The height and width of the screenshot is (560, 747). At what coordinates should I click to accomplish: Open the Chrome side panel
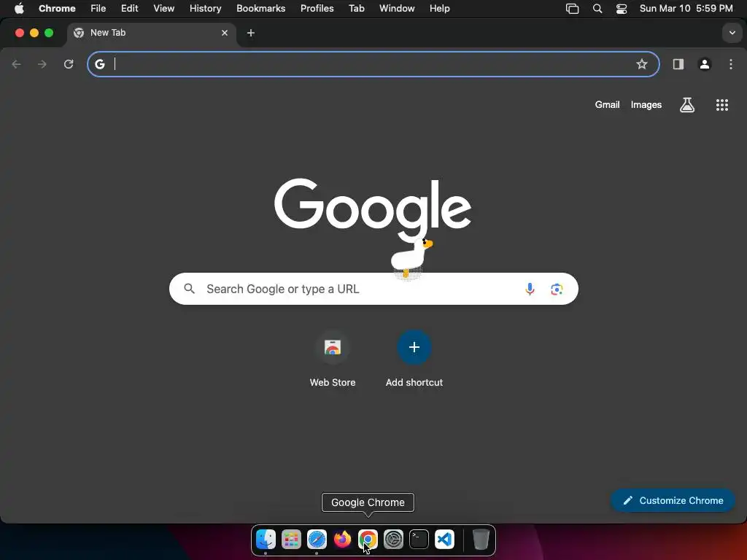point(678,64)
